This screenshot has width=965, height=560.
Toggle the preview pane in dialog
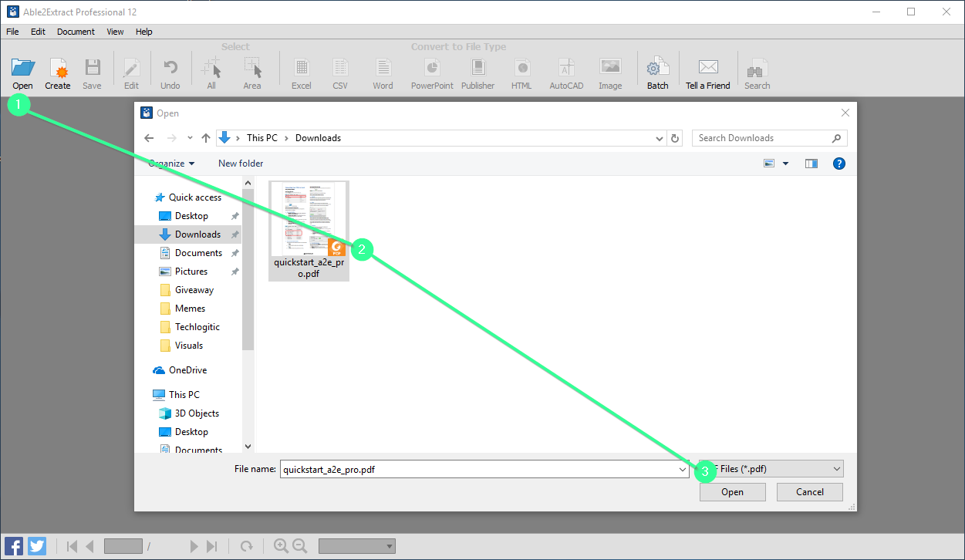point(811,164)
